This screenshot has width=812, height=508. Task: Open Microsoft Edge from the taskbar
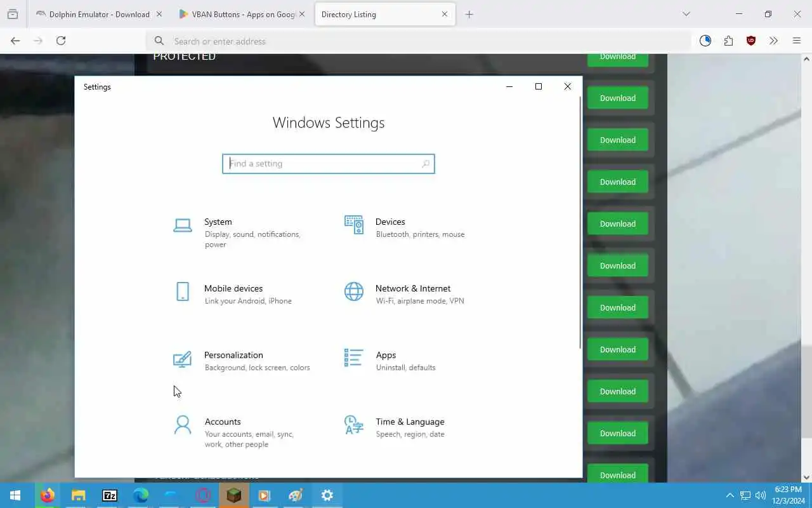pos(140,495)
